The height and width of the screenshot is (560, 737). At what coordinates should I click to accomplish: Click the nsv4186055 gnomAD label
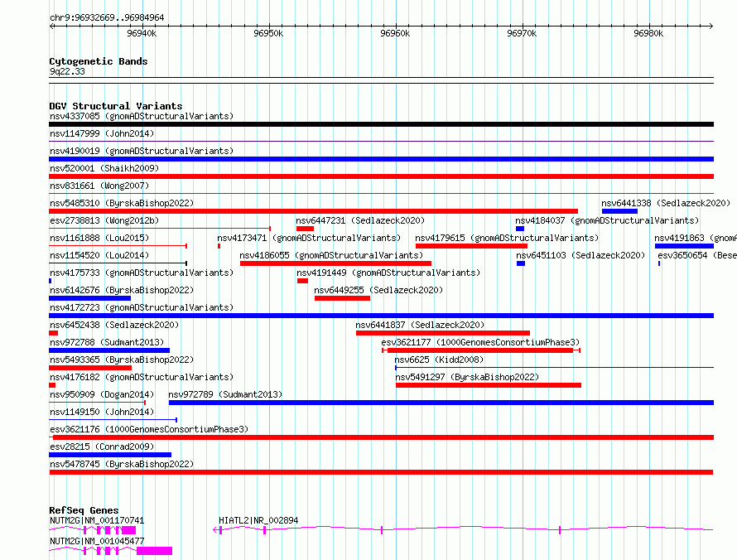[x=331, y=255]
